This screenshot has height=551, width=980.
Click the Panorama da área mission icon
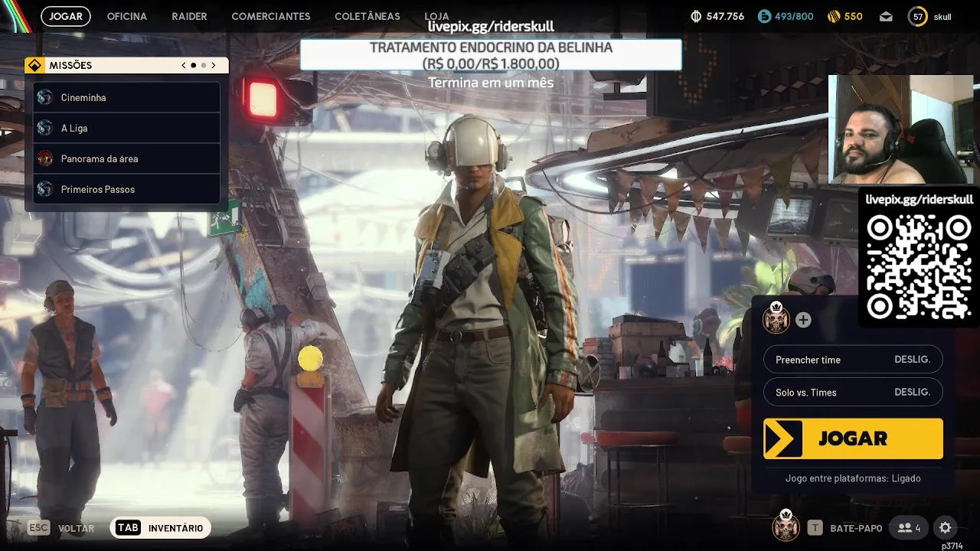45,158
